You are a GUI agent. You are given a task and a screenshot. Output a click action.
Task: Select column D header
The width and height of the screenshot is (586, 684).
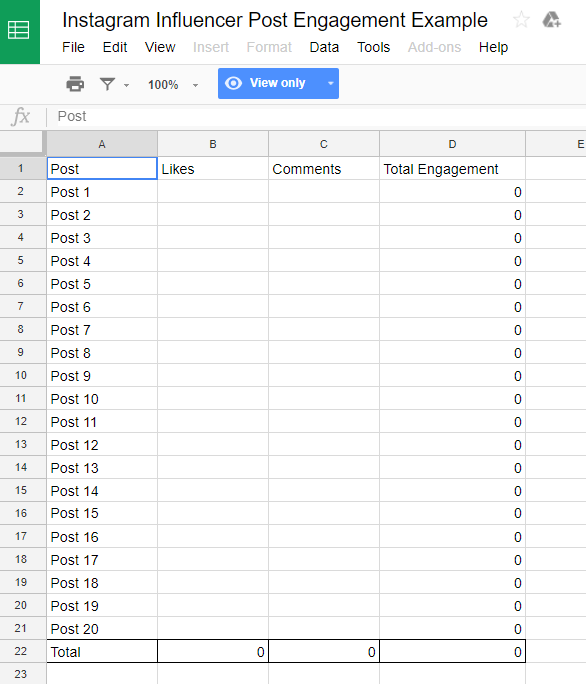(452, 144)
